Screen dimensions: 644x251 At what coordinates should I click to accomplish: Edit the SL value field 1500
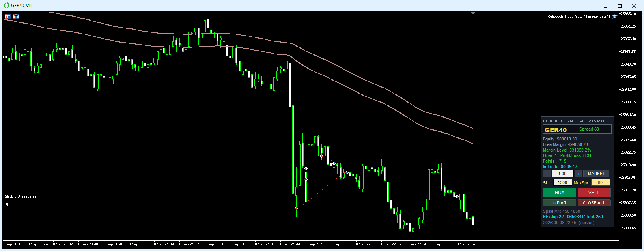(562, 182)
